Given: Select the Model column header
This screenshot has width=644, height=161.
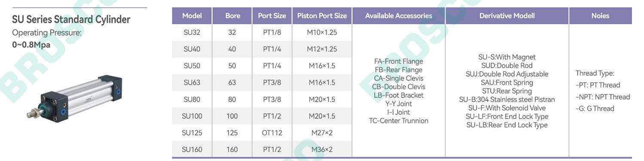Looking at the screenshot, I should point(192,16).
